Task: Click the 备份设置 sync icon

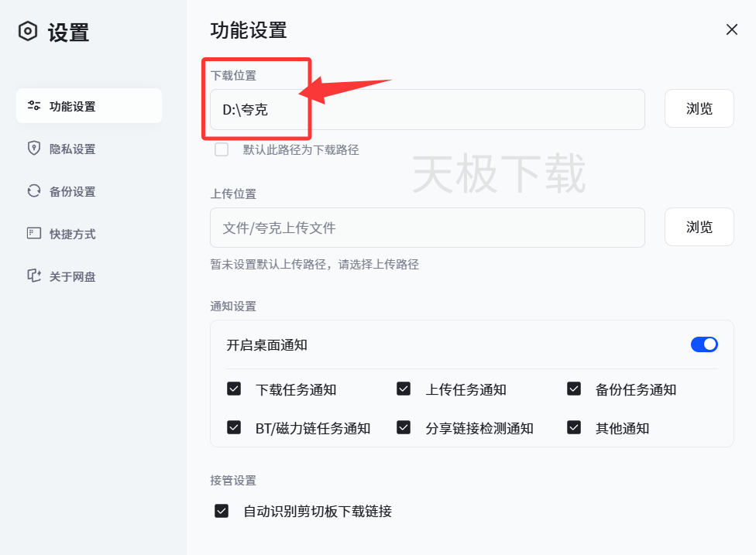Action: click(34, 190)
